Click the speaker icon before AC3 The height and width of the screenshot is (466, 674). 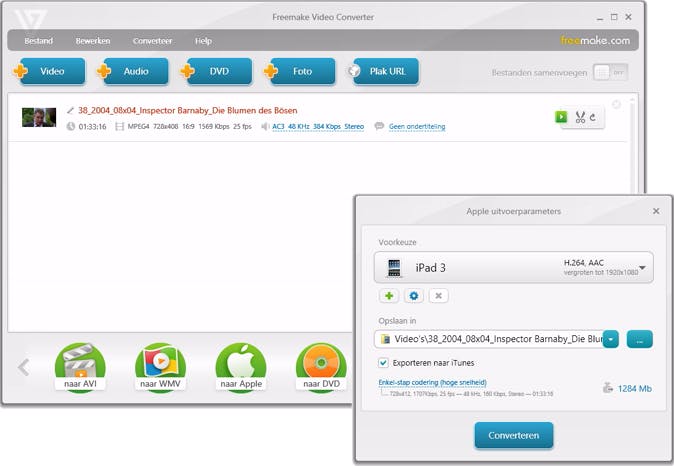pos(265,126)
